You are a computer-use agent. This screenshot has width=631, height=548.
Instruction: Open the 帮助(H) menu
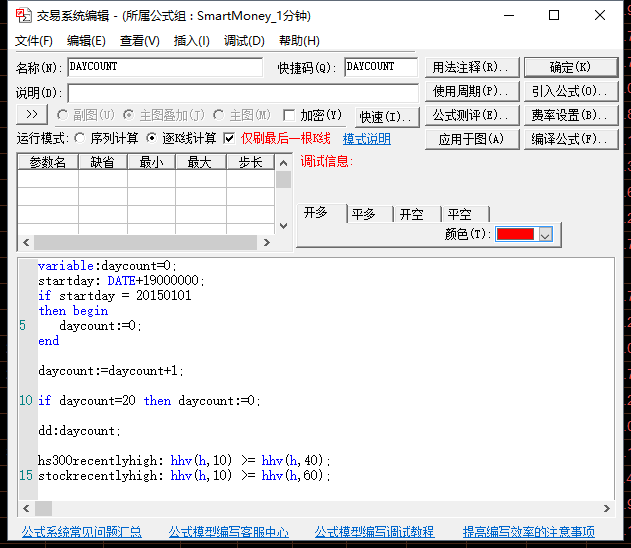coord(299,41)
